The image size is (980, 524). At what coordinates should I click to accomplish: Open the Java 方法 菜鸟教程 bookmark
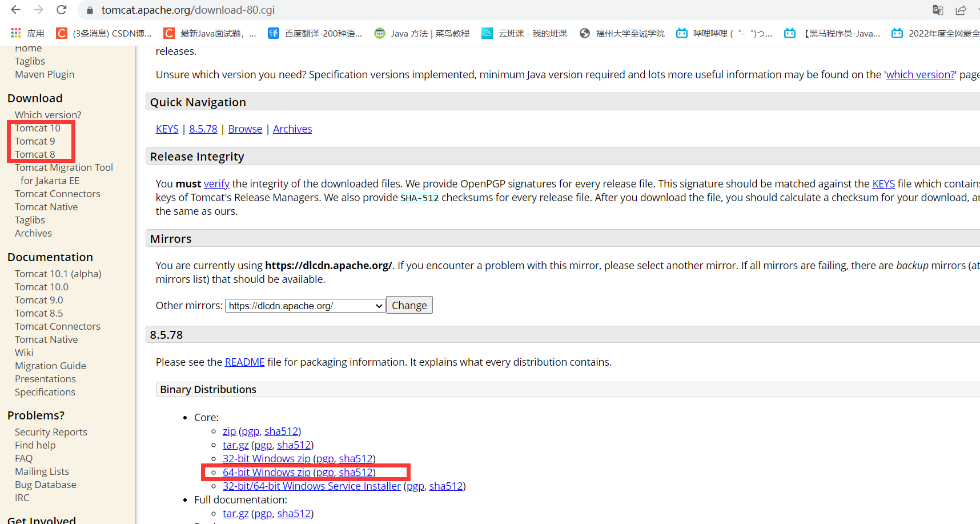pyautogui.click(x=422, y=33)
